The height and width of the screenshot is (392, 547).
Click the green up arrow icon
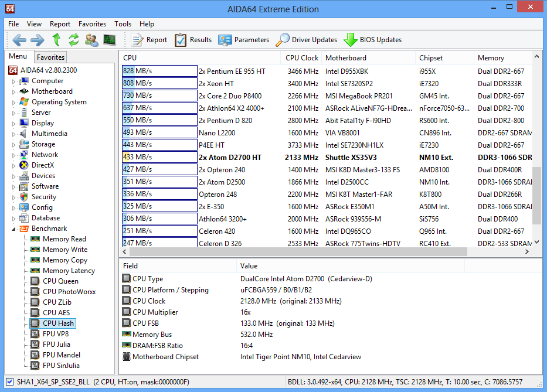[56, 40]
